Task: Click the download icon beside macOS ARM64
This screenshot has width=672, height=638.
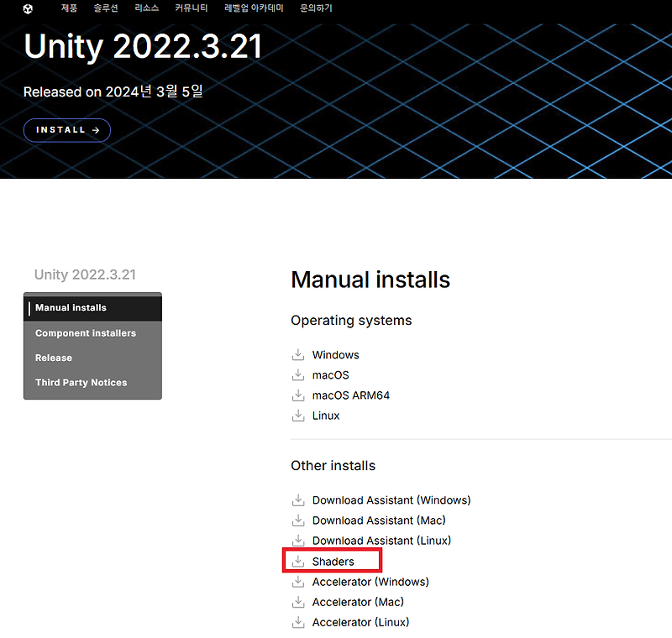Action: (298, 395)
